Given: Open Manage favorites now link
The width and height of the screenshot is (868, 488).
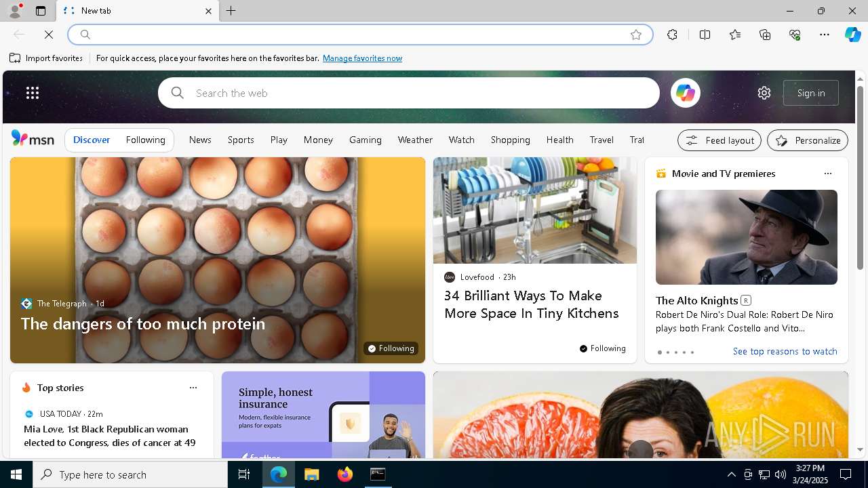Looking at the screenshot, I should pos(362,58).
